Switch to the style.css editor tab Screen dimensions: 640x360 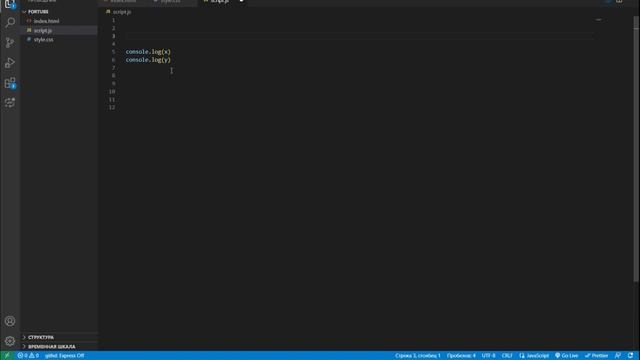pos(171,2)
